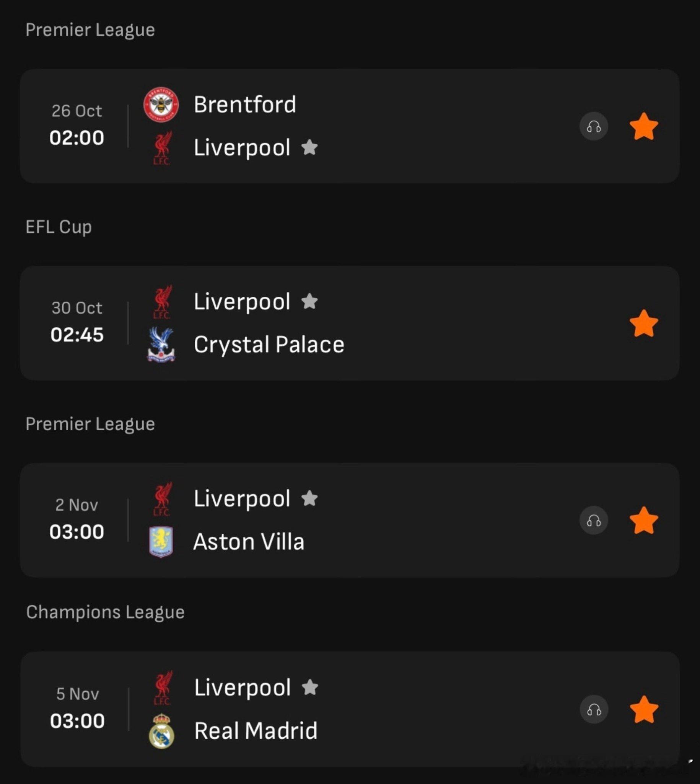This screenshot has height=784, width=700.
Task: Open the Aston Villa team name link
Action: (249, 542)
